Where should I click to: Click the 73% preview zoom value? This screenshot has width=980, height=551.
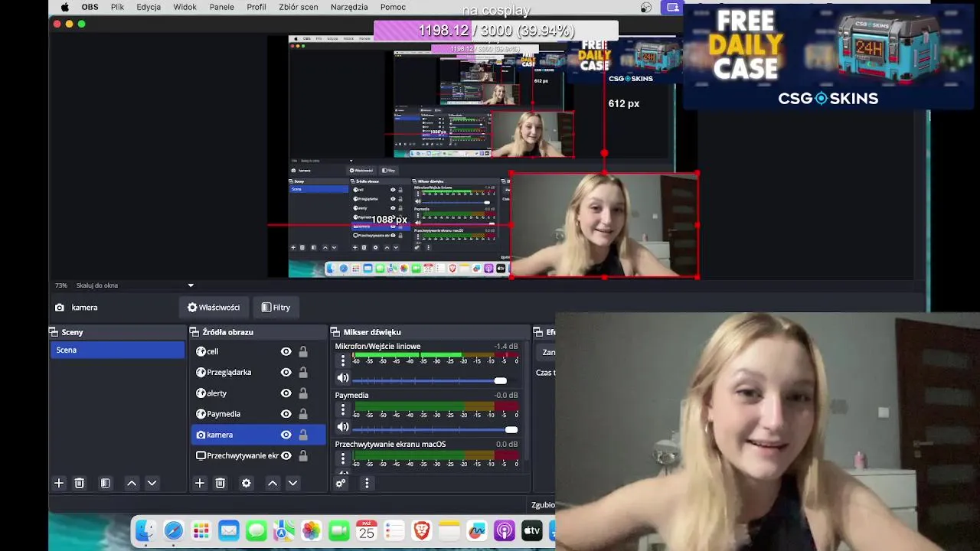(61, 285)
